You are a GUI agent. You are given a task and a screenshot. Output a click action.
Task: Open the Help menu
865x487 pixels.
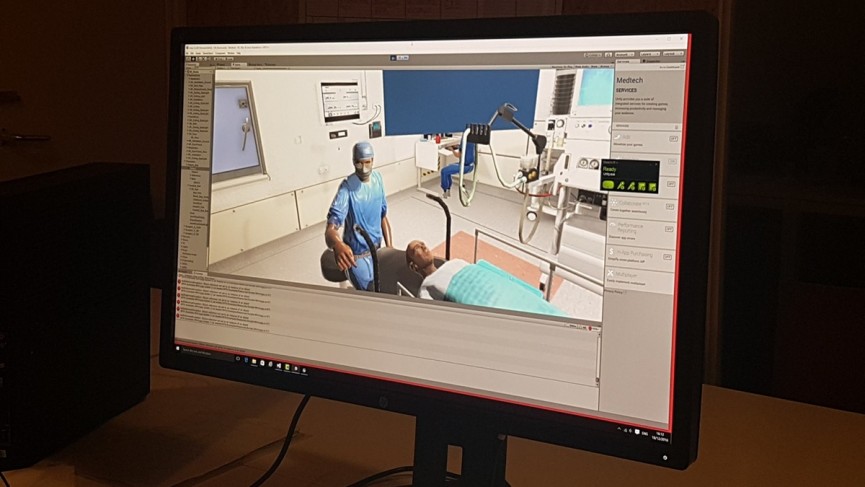[x=238, y=53]
